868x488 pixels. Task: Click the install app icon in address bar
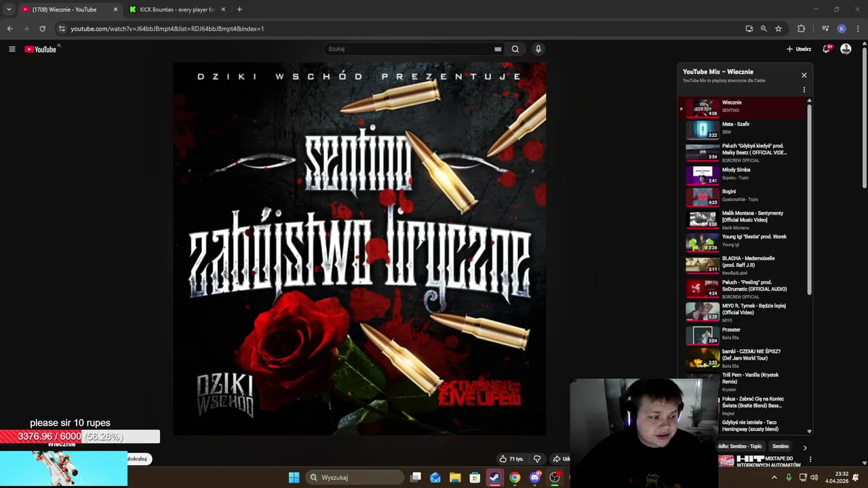(749, 28)
